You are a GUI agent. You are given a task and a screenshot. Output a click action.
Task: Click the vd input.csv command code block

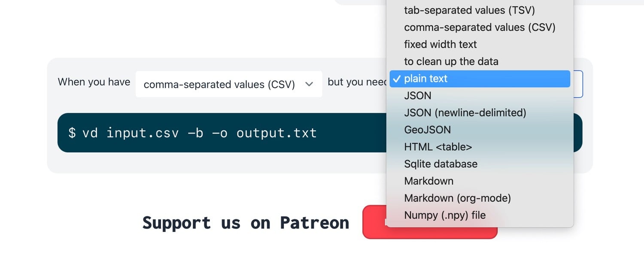click(320, 133)
